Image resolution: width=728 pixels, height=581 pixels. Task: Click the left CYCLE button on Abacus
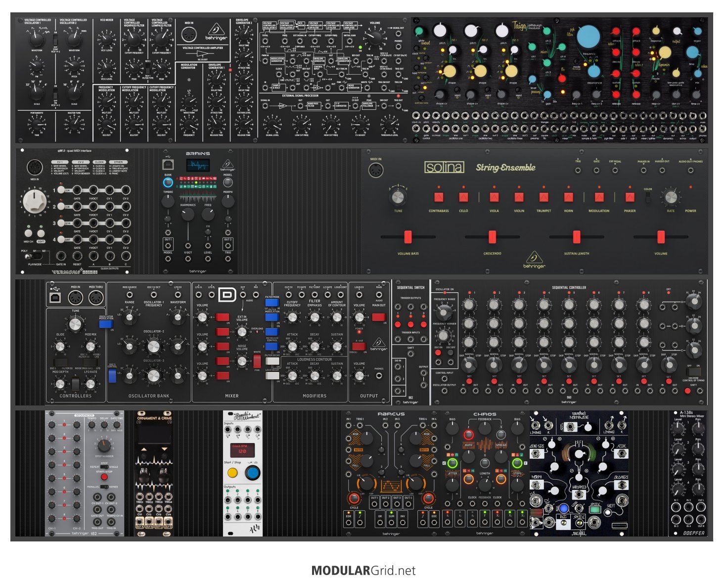354,498
